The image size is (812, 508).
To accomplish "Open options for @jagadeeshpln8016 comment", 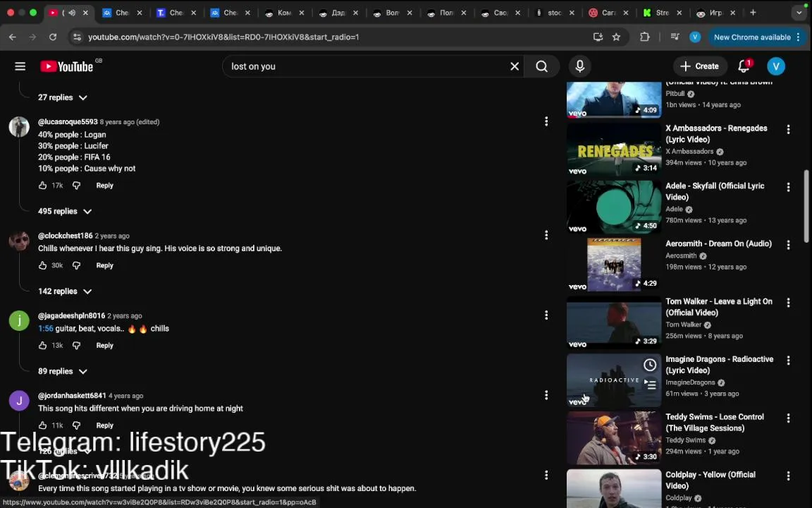I will [546, 315].
